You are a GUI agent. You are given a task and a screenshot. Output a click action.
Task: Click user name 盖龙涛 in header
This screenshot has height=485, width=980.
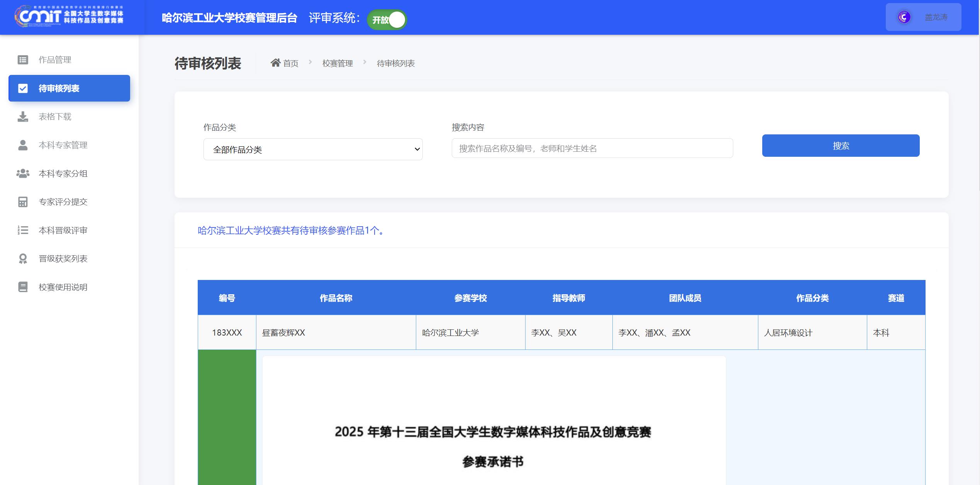(x=936, y=17)
